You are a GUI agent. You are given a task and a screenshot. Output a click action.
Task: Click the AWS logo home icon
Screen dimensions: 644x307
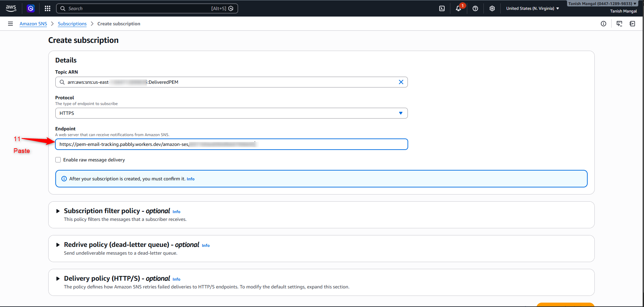(x=11, y=8)
